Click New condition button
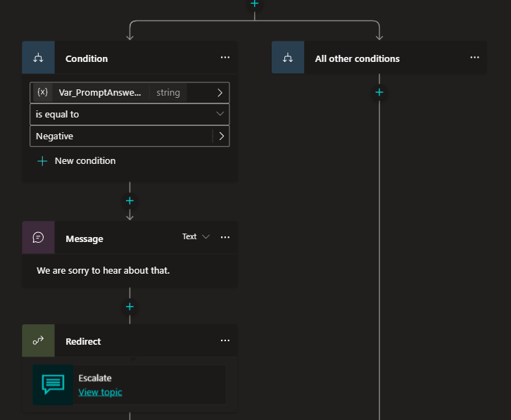Image resolution: width=511 pixels, height=420 pixels. pyautogui.click(x=77, y=161)
